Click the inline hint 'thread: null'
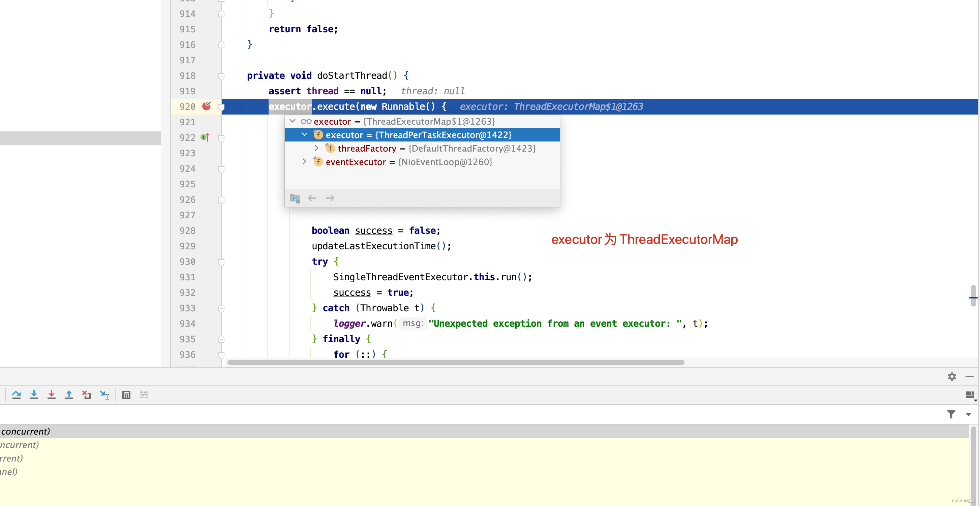980x506 pixels. click(x=433, y=91)
